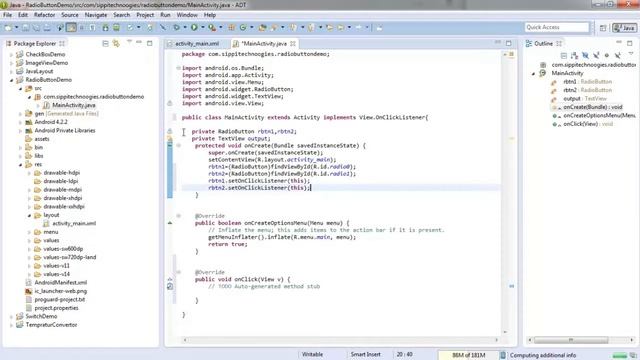Click the green Run toolbar icon
The image size is (640, 360).
(x=194, y=28)
